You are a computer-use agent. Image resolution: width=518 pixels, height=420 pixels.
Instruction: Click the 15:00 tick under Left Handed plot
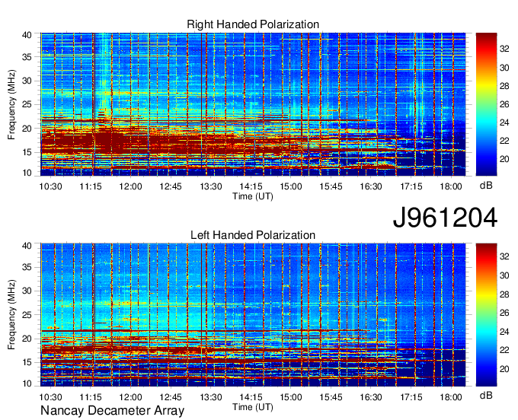pos(291,397)
